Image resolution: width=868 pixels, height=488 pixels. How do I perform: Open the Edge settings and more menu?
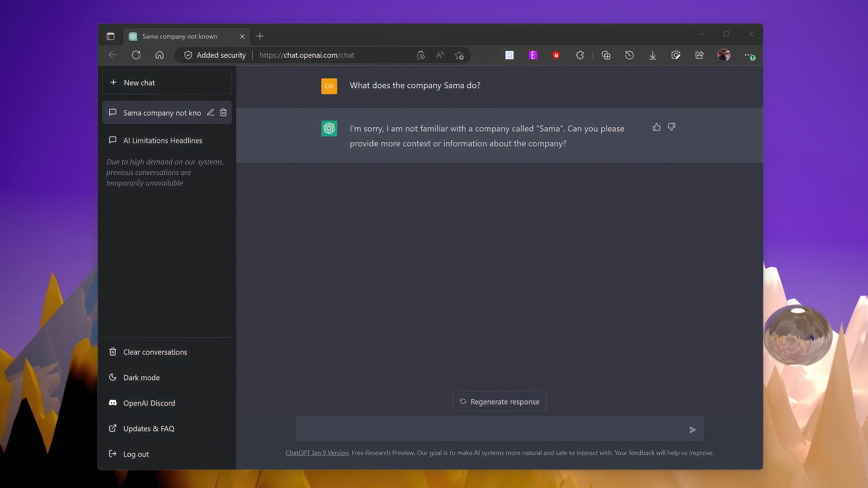point(747,55)
